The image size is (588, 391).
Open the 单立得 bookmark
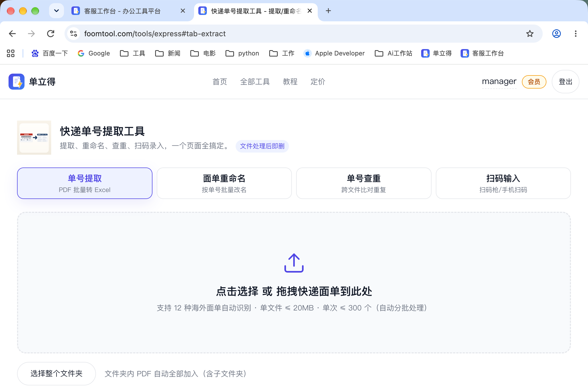[x=437, y=53]
